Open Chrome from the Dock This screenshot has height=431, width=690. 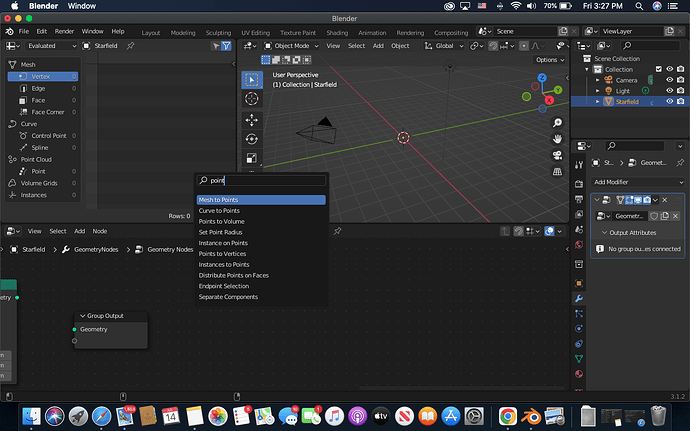coord(507,416)
